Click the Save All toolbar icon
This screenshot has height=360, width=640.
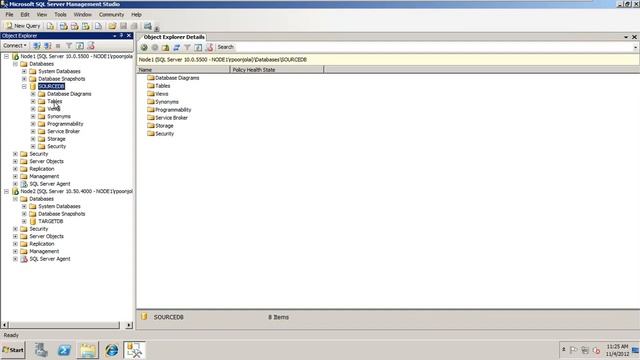(x=134, y=26)
